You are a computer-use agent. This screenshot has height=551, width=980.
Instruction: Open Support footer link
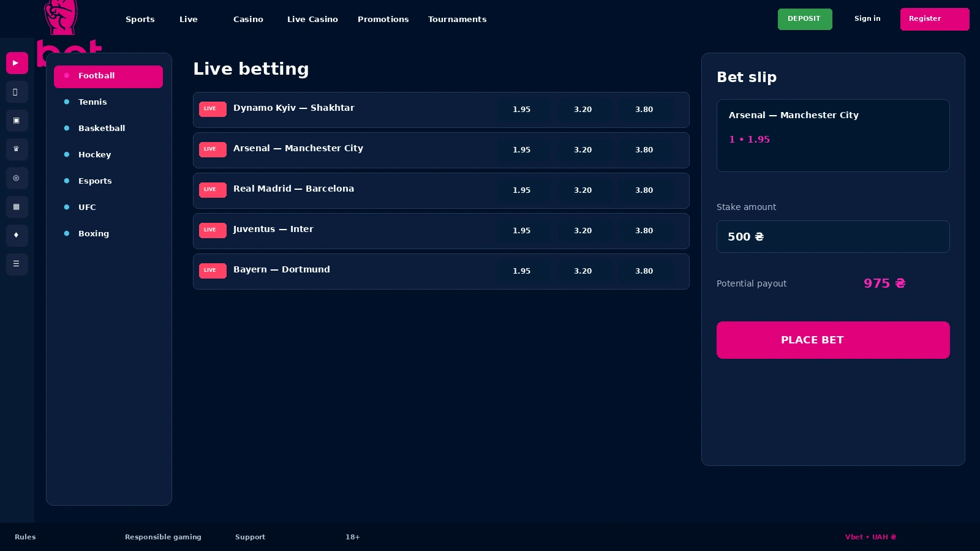point(250,537)
